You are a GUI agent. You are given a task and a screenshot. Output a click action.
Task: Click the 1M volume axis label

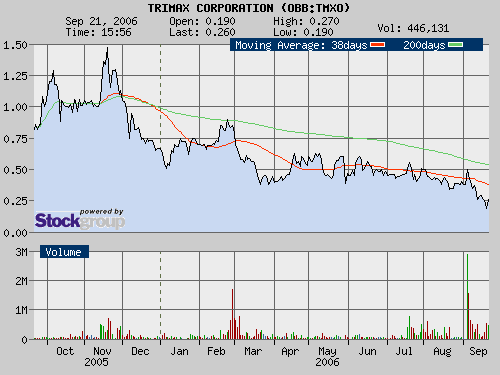click(x=21, y=310)
